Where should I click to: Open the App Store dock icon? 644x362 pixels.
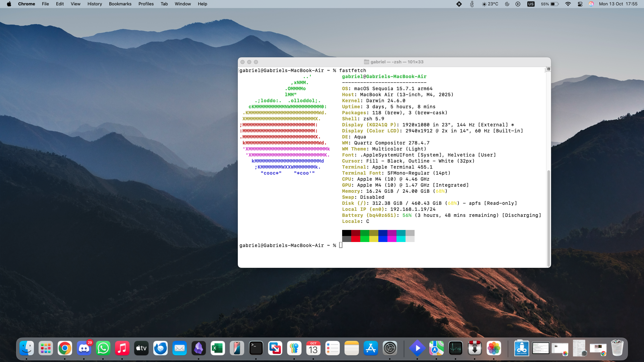(x=371, y=349)
